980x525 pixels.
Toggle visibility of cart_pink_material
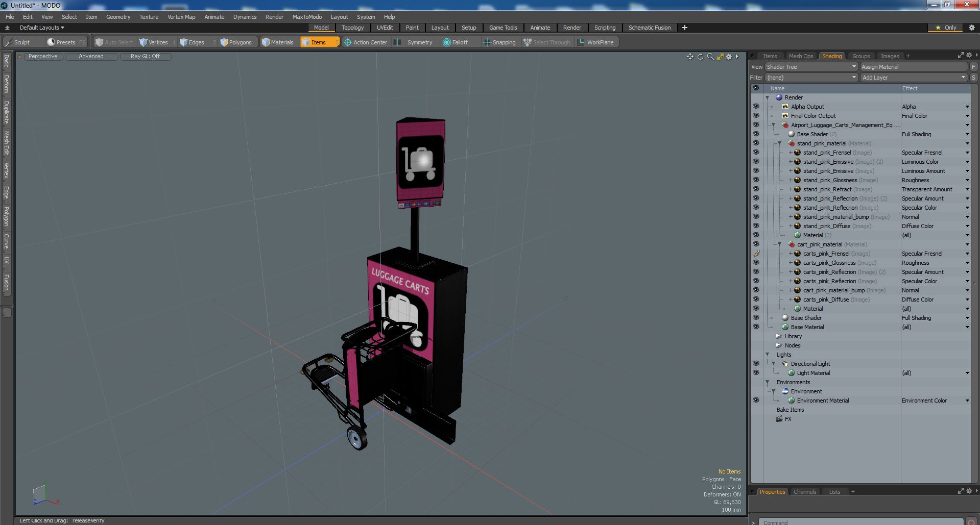[756, 244]
